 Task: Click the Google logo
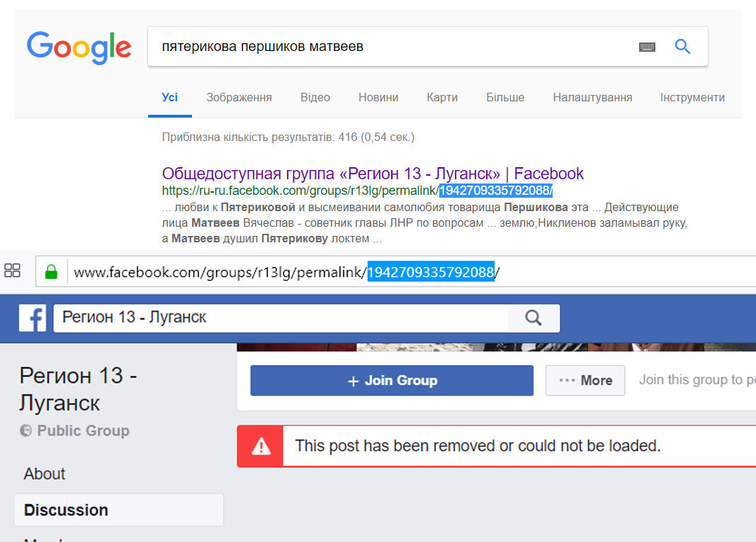[x=79, y=47]
